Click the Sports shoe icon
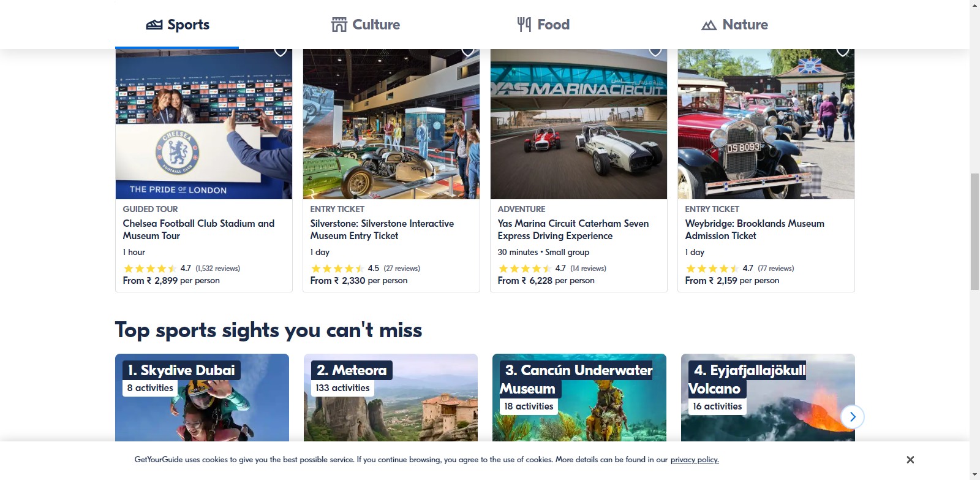980x480 pixels. [x=154, y=25]
